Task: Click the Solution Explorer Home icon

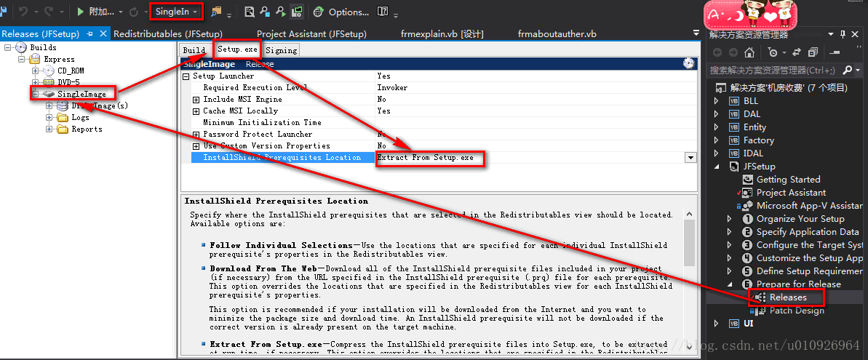Action: point(749,52)
